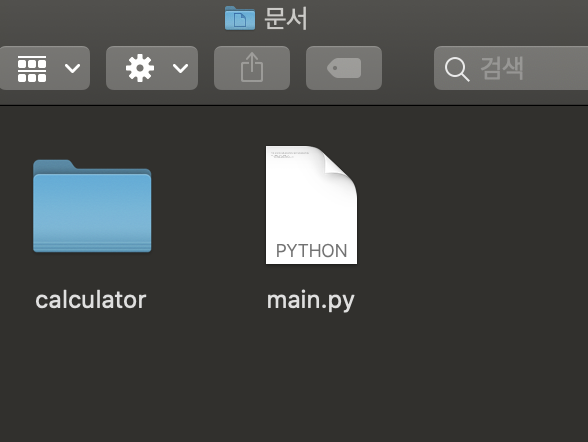Click the raised tab of the calculator folder
The image size is (588, 442).
pos(54,165)
